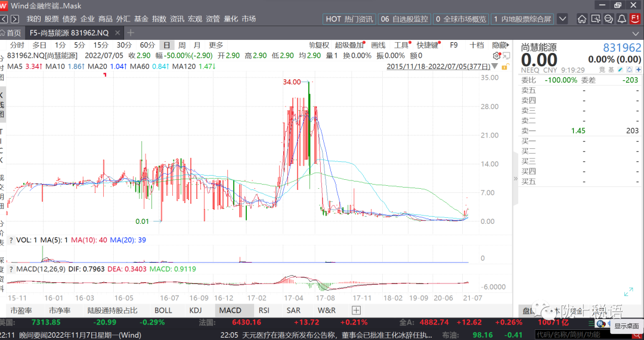Open the 量化 menu
The width and height of the screenshot is (644, 340).
231,19
